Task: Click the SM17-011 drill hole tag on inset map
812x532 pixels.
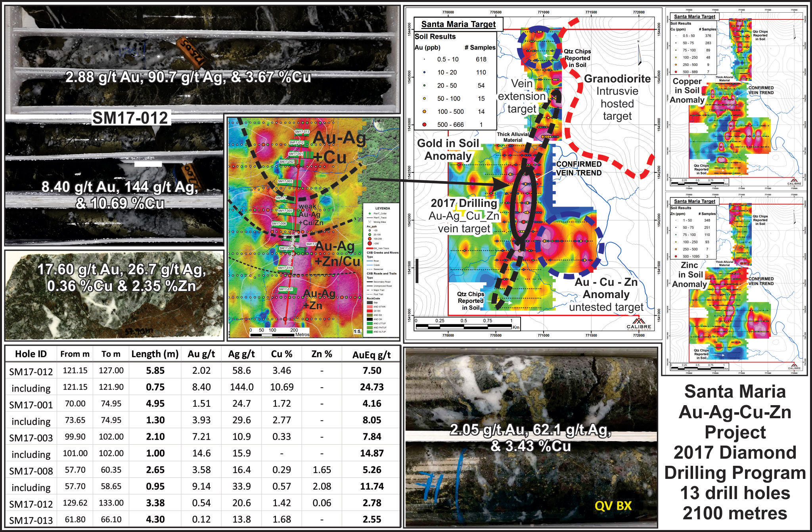Action: point(285,289)
